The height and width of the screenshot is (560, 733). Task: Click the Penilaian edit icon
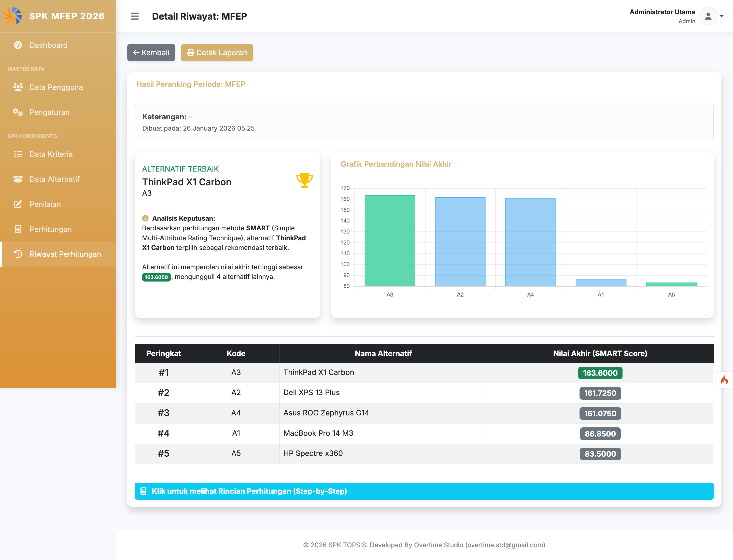tap(18, 204)
